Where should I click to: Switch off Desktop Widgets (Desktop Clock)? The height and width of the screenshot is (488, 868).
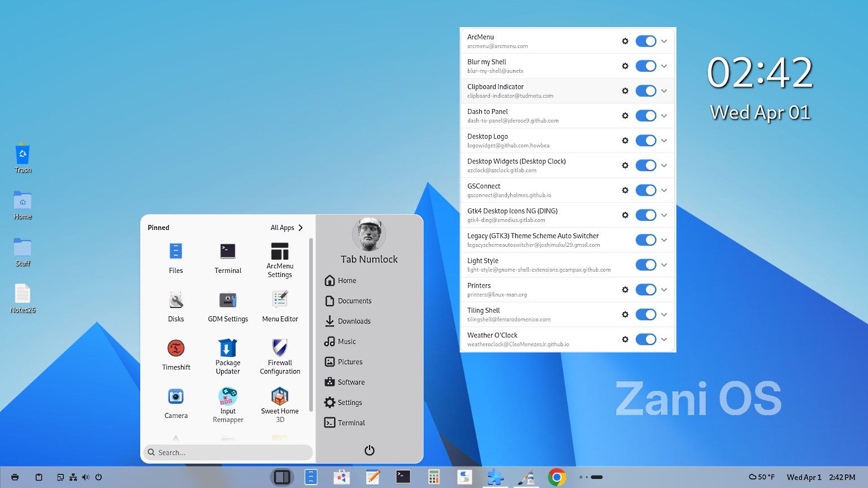point(646,165)
